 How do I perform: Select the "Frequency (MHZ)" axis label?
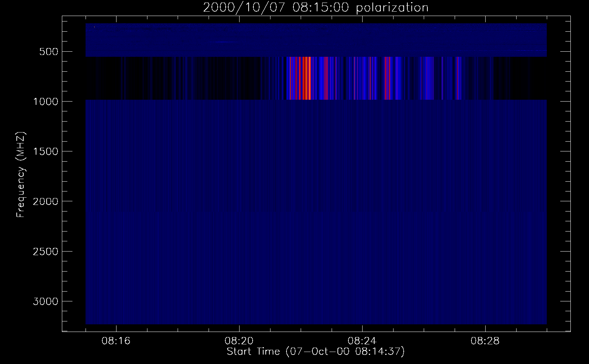click(x=21, y=175)
